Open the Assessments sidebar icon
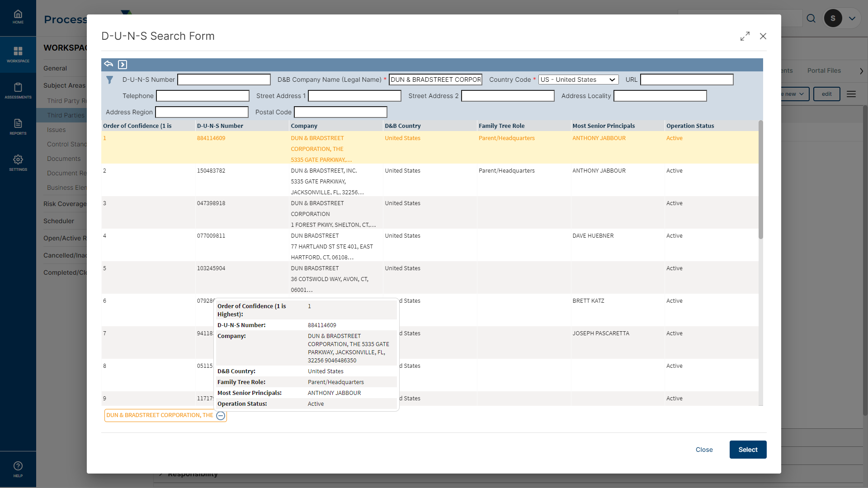 coord(18,91)
